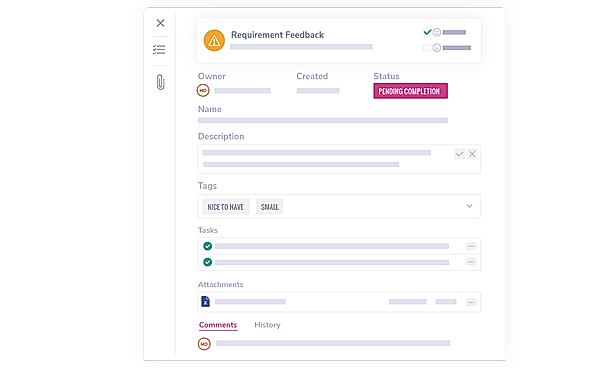This screenshot has height=368, width=613.
Task: Click the Requirement Feedback title
Action: click(x=278, y=35)
